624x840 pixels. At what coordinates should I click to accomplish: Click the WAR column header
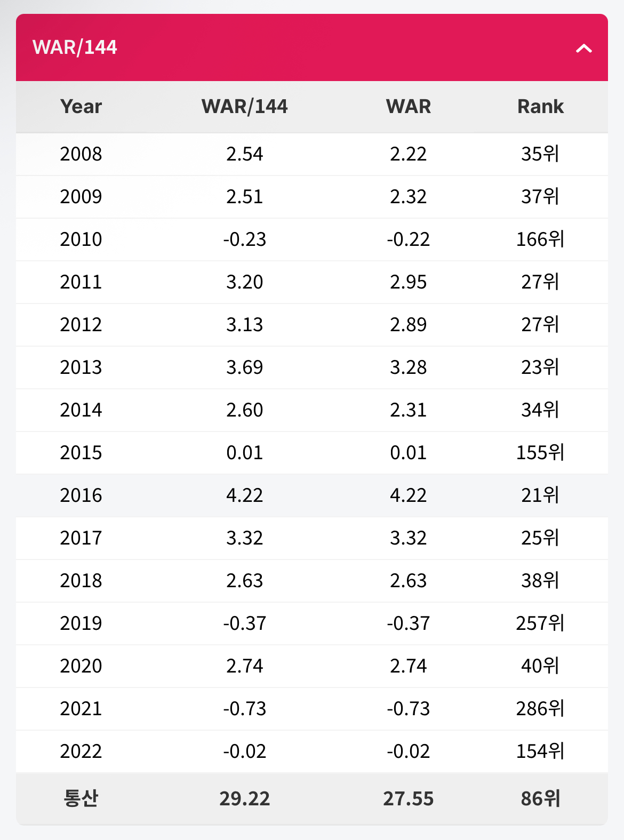coord(408,107)
